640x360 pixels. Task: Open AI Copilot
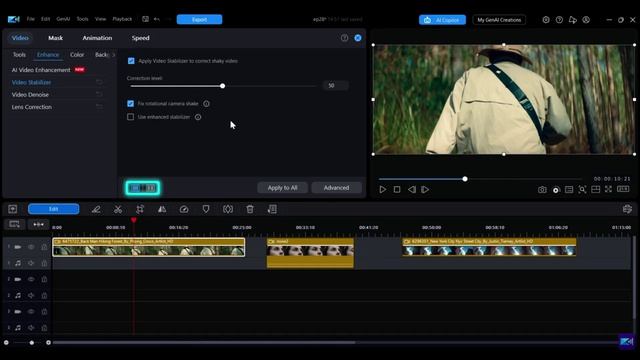pos(442,20)
